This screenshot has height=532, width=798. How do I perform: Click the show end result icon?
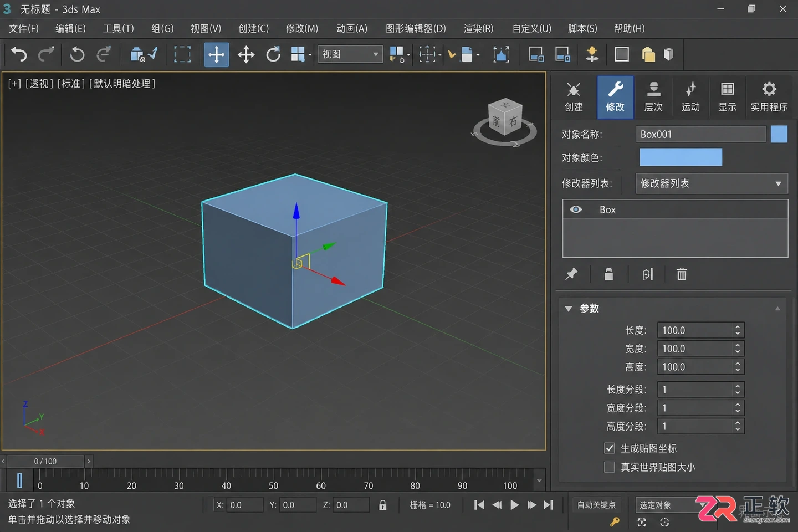[608, 274]
